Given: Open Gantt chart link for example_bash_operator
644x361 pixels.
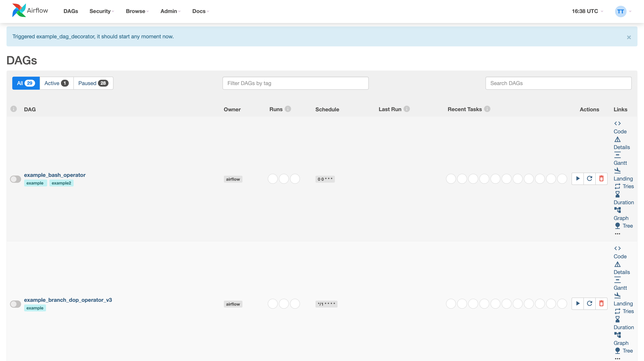Looking at the screenshot, I should click(620, 163).
